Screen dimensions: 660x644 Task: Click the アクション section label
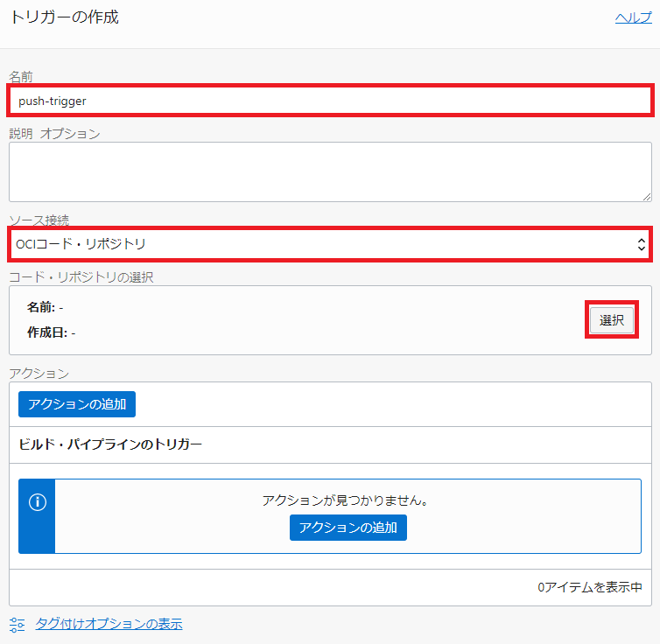(39, 374)
